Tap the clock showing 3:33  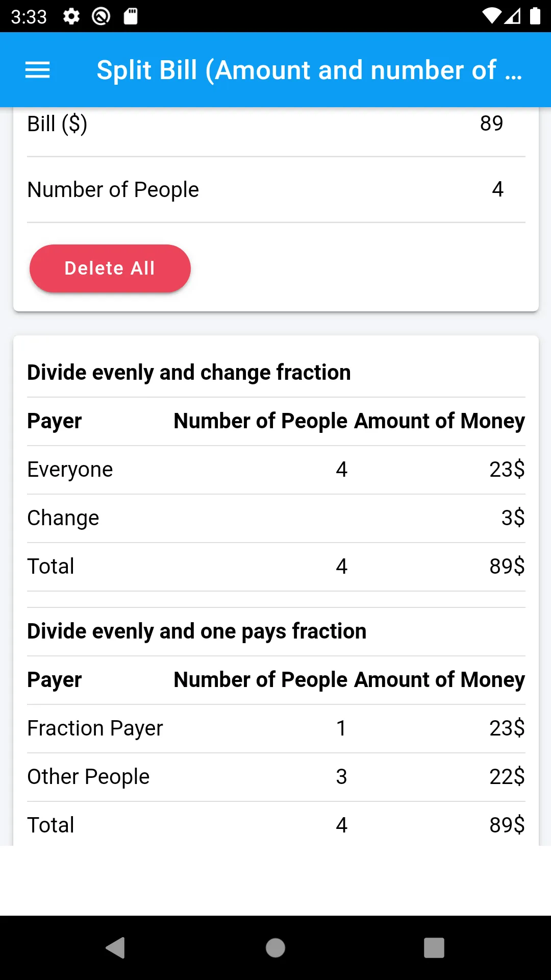[29, 17]
